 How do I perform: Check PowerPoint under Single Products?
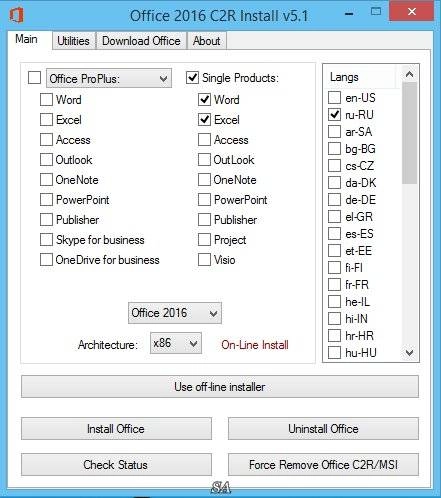204,200
